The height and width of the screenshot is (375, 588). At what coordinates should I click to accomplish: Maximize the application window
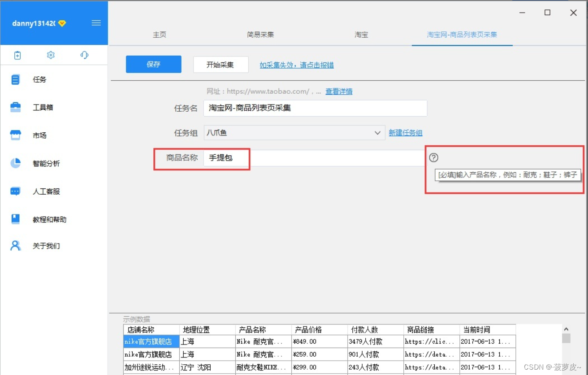547,13
